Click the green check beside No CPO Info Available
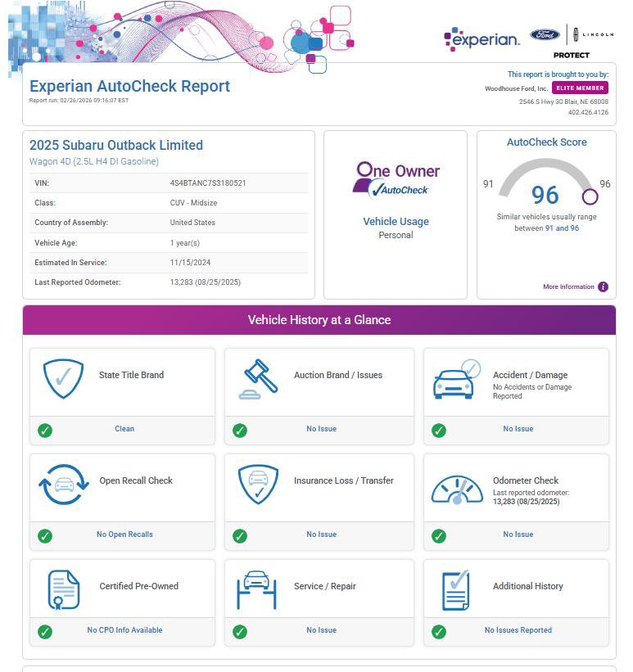Viewport: 633px width, 672px height. pyautogui.click(x=45, y=632)
